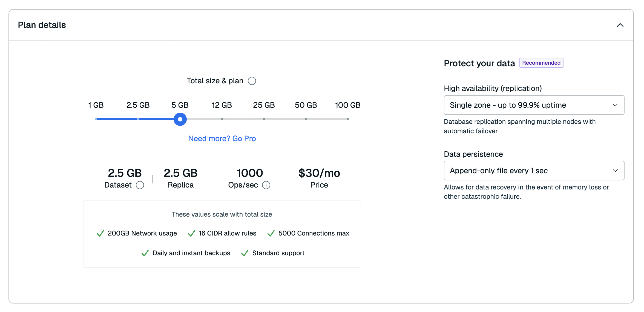
Task: Click info icon next to Ops/sec
Action: click(x=266, y=185)
